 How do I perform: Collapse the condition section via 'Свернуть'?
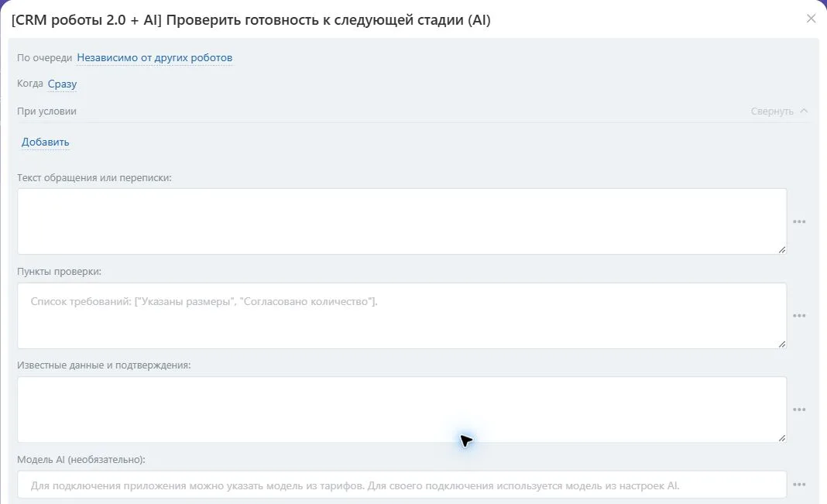pos(779,111)
